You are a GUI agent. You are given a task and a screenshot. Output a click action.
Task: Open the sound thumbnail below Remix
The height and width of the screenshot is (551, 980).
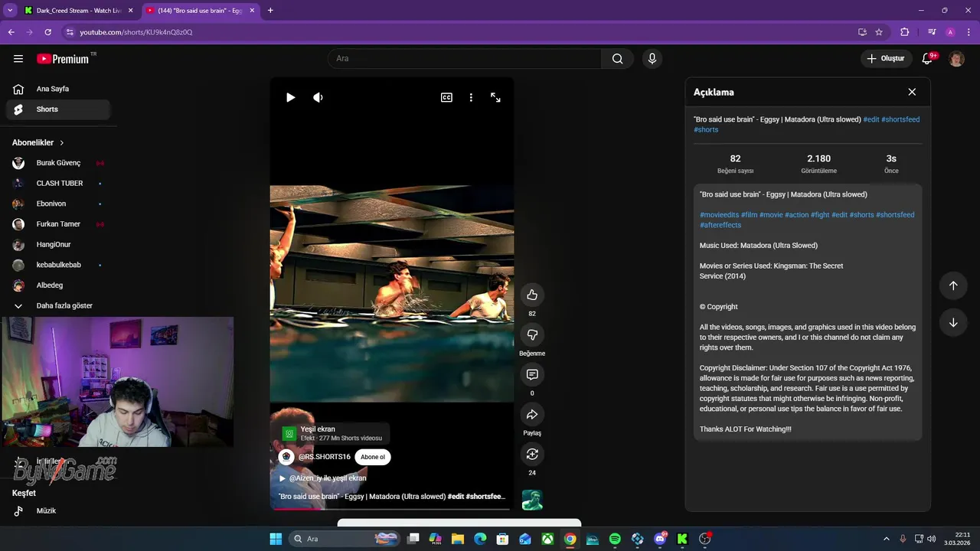pyautogui.click(x=532, y=500)
